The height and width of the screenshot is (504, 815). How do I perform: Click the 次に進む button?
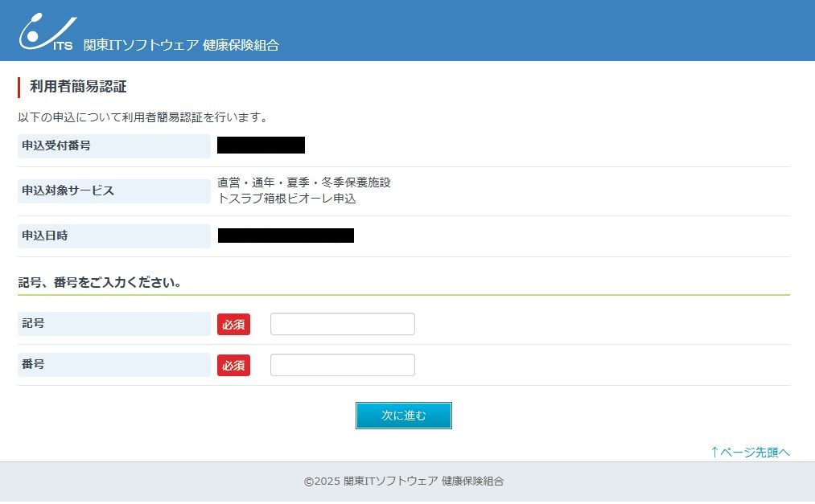[404, 416]
